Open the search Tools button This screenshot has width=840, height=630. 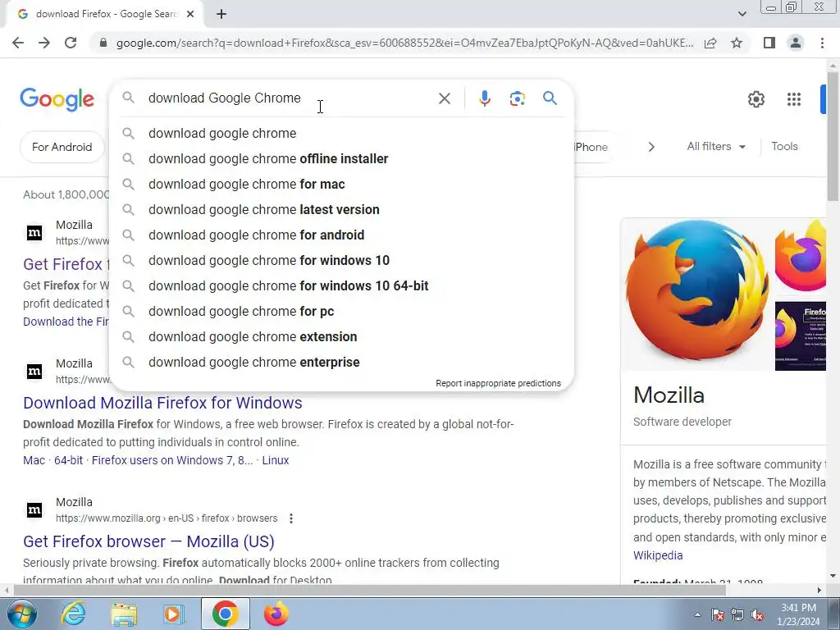coord(784,146)
